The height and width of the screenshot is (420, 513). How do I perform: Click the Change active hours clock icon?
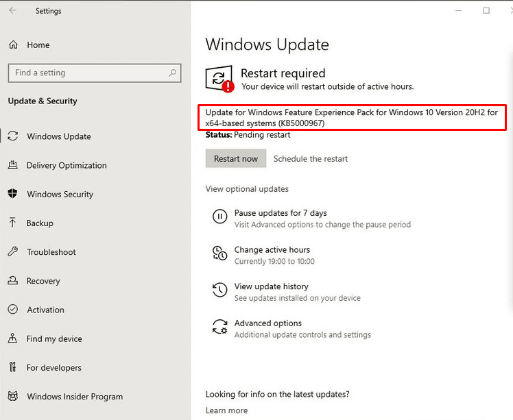pos(219,254)
